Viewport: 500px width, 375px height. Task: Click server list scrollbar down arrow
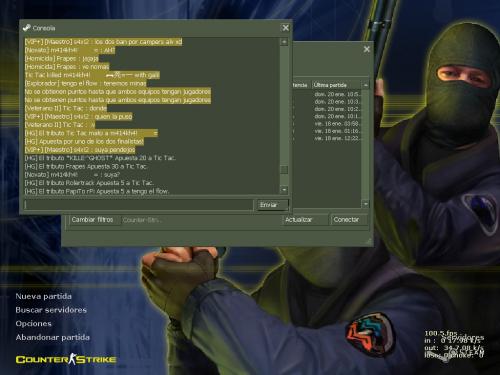(x=366, y=204)
